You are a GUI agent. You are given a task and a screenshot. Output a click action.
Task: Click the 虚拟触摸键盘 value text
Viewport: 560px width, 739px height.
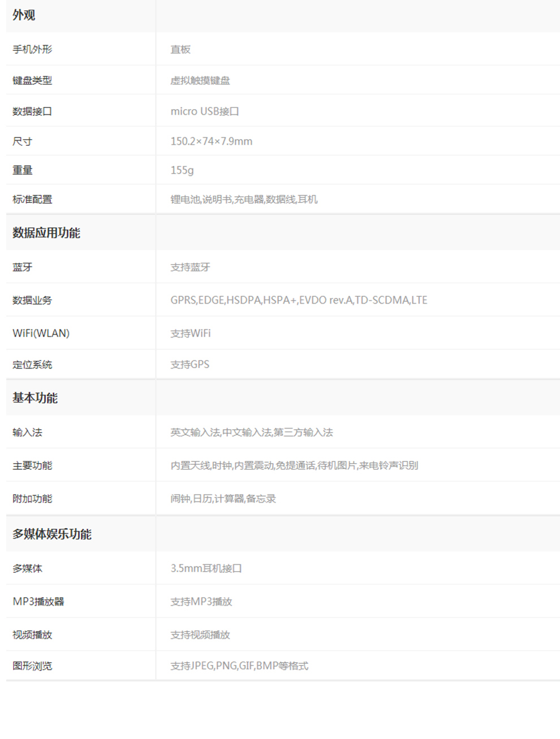200,80
